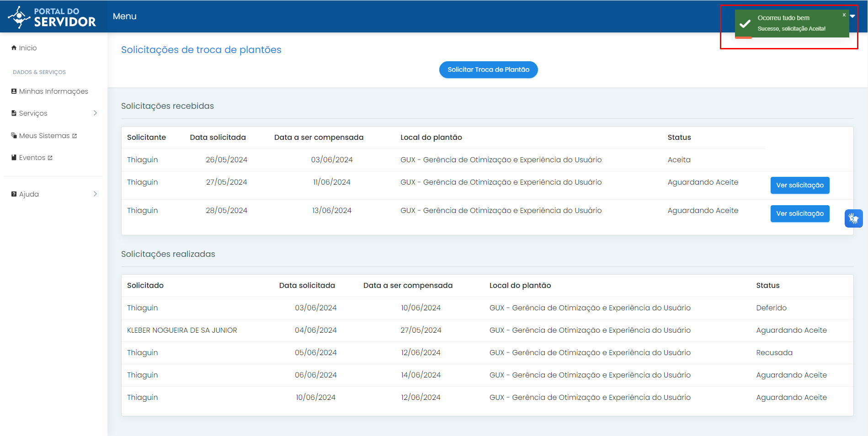The image size is (868, 436).
Task: Open the VLibras accessibility hand icon
Action: coord(853,218)
